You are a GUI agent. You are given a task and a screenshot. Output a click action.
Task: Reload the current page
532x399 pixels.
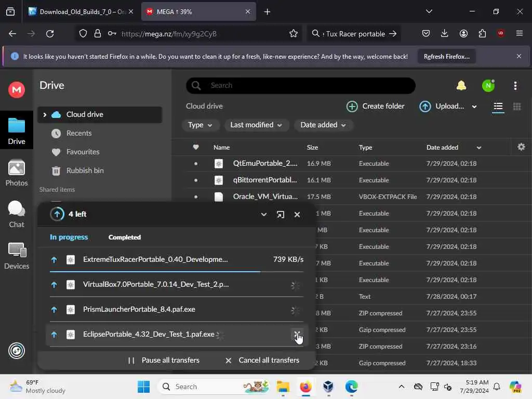(x=50, y=34)
